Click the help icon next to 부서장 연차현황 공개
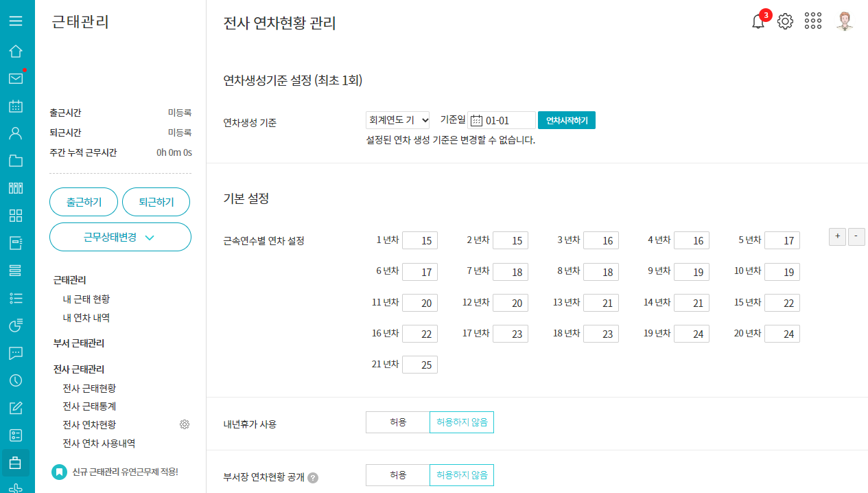The height and width of the screenshot is (493, 868). [313, 478]
